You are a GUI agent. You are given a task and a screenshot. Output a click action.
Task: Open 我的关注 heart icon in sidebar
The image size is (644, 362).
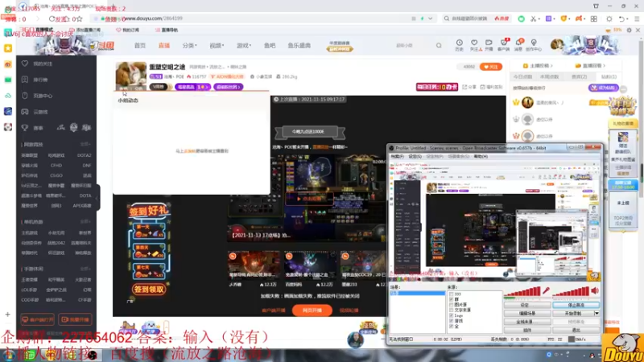pos(25,64)
